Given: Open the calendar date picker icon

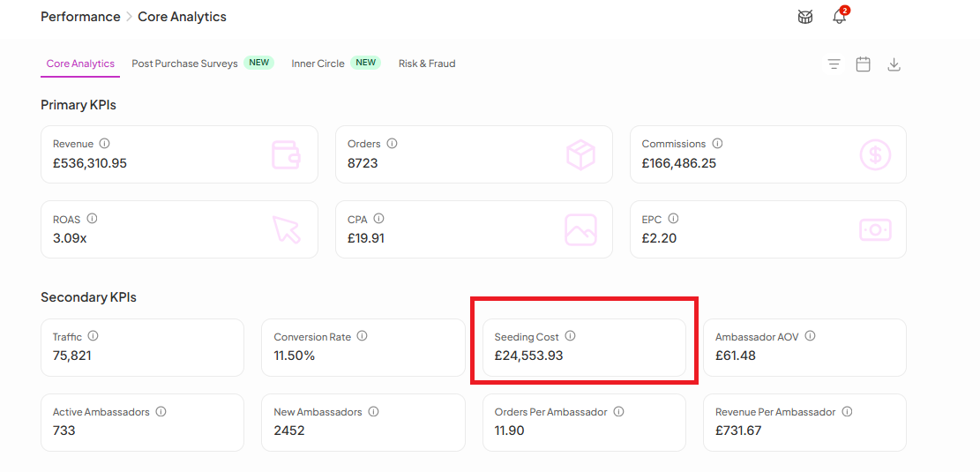Looking at the screenshot, I should (864, 64).
